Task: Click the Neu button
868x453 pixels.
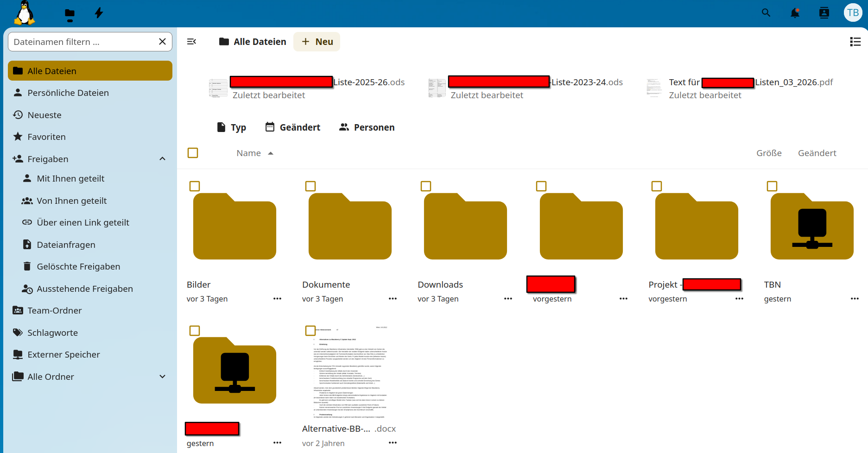Action: (317, 42)
